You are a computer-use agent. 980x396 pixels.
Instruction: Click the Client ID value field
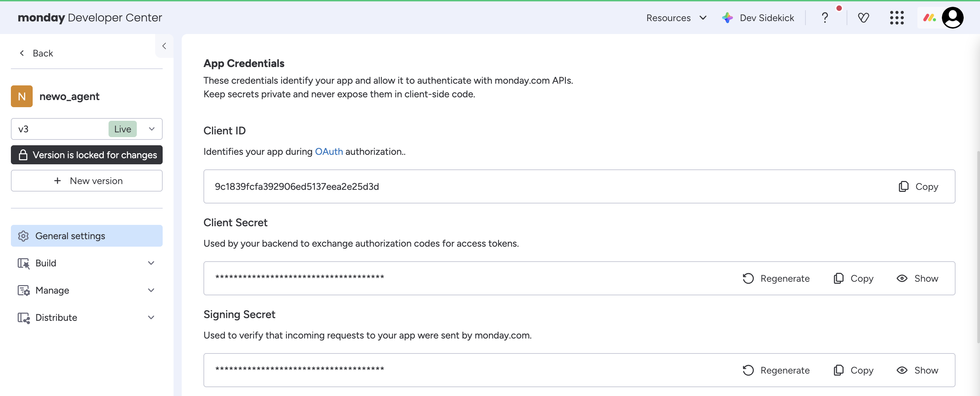tap(579, 186)
